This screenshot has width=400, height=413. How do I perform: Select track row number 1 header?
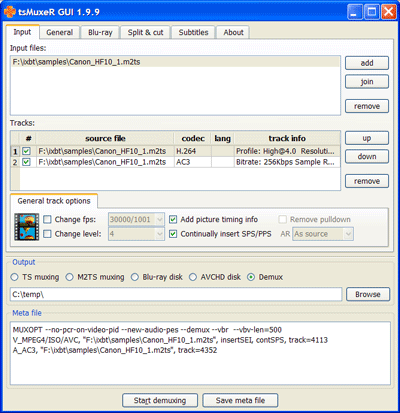(x=15, y=152)
